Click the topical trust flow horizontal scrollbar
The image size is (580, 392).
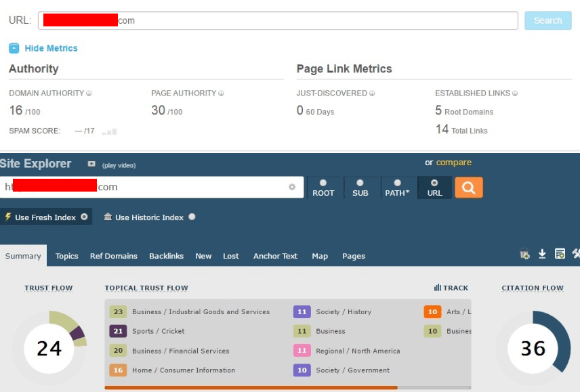(x=251, y=387)
